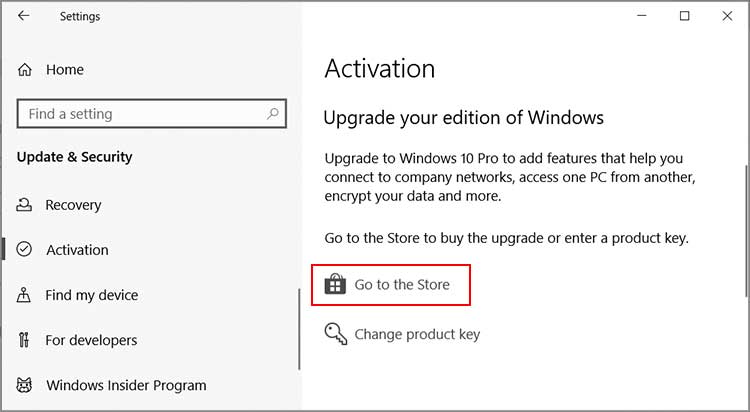Viewport: 750px width, 412px height.
Task: Click the Recovery icon
Action: click(25, 205)
